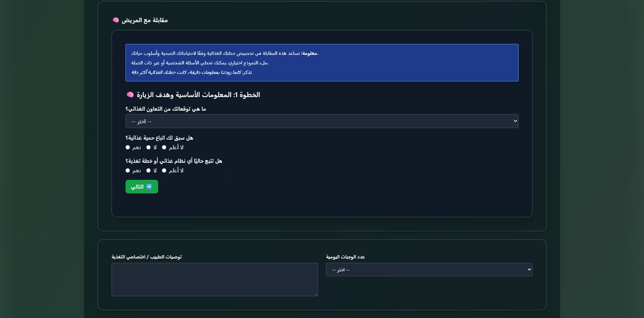Click the ما هي توقعاتك question label
The height and width of the screenshot is (318, 644).
165,109
